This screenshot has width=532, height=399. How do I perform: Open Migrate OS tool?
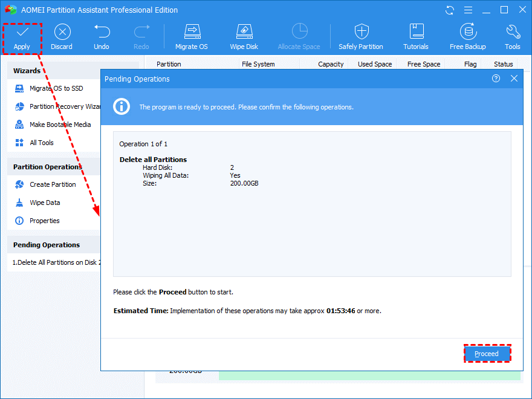pos(192,37)
